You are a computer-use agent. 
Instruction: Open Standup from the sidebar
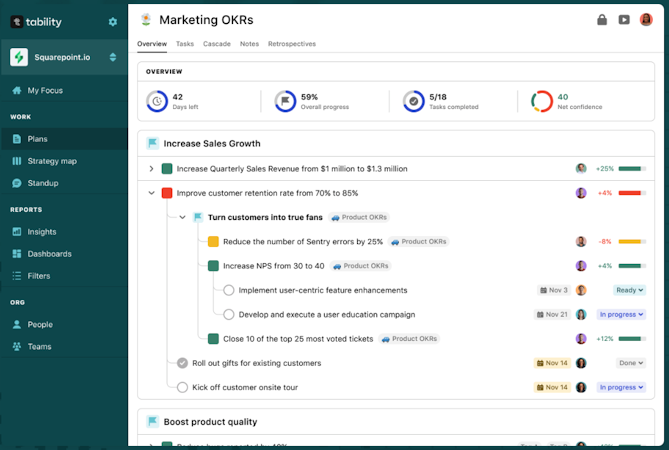coord(43,183)
